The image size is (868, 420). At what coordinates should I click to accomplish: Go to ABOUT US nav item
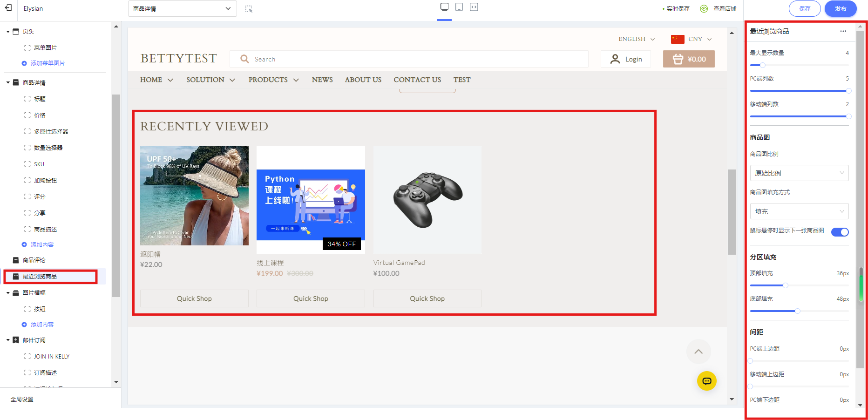pos(363,80)
